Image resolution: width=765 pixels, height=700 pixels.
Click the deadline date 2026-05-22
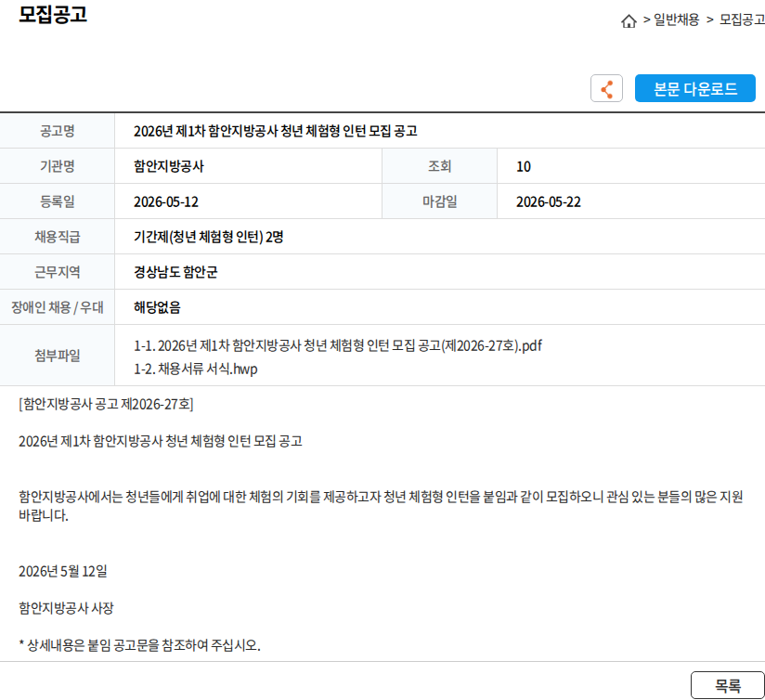click(549, 201)
